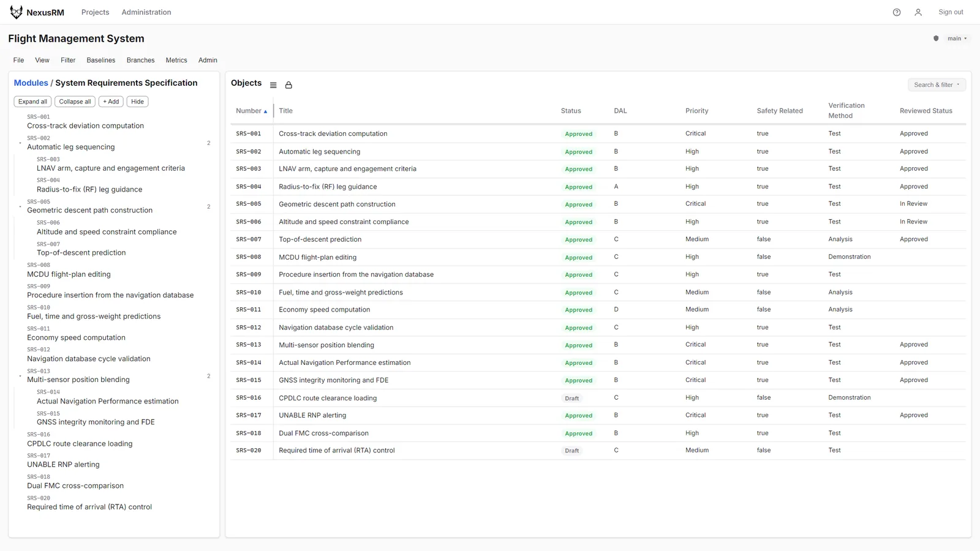This screenshot has width=980, height=551.
Task: Click the Title column header
Action: point(285,111)
